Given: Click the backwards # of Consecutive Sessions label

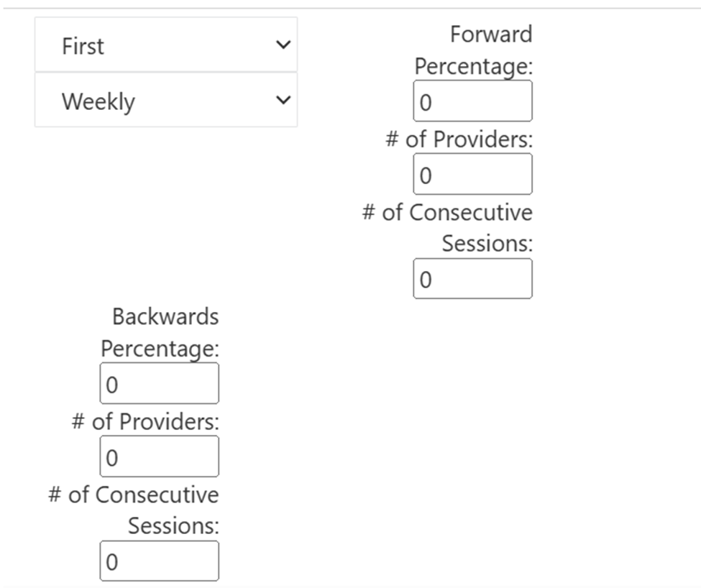Looking at the screenshot, I should (134, 510).
